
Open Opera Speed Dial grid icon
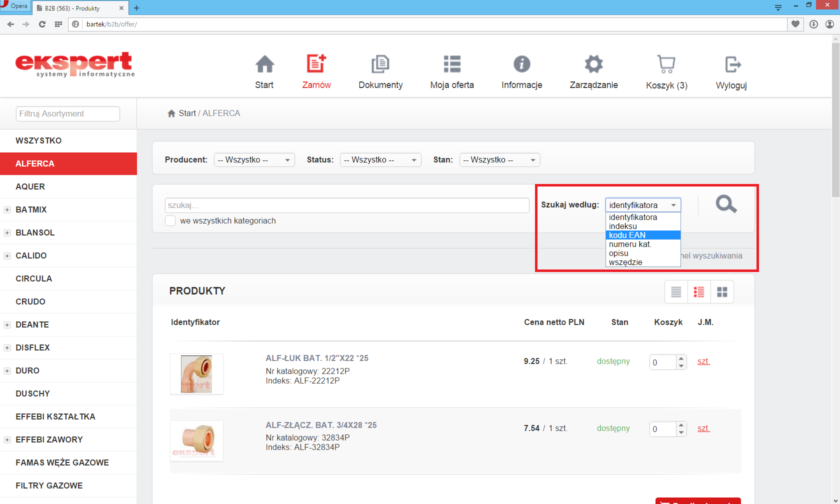click(x=58, y=24)
